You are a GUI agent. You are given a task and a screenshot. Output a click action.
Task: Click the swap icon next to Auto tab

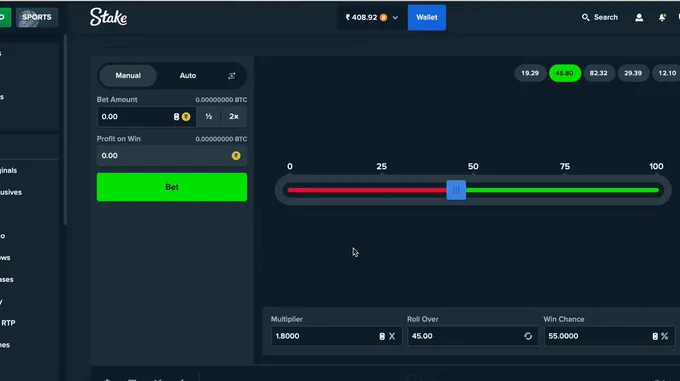pos(232,76)
